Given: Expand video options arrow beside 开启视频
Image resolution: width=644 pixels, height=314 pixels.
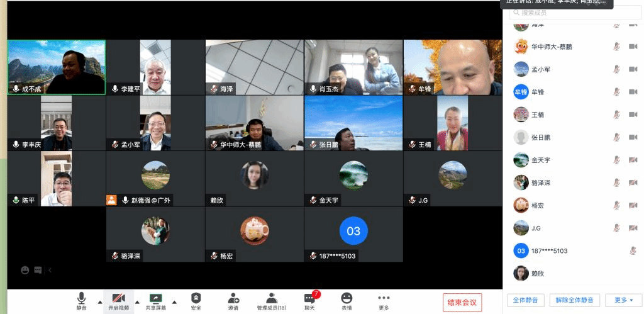Looking at the screenshot, I should coord(137,301).
